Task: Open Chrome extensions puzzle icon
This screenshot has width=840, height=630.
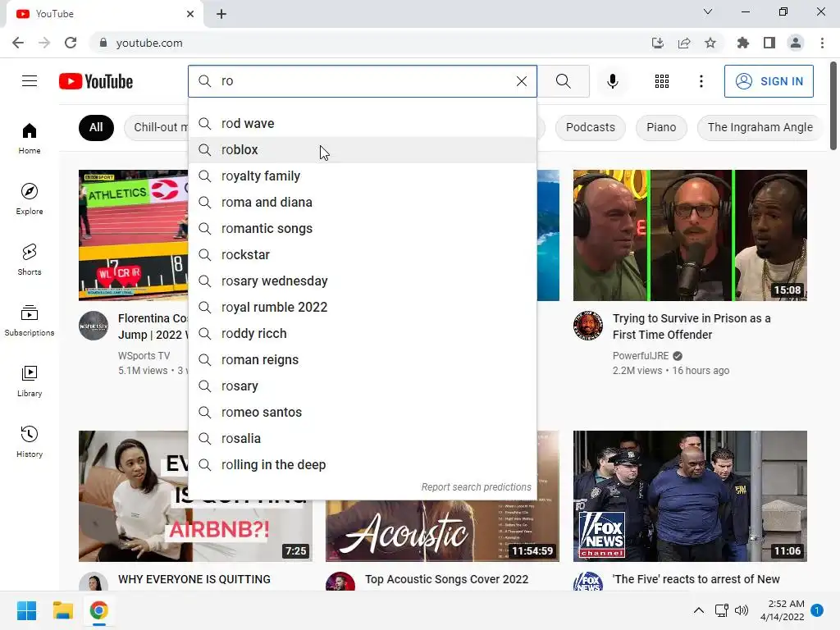Action: click(743, 43)
